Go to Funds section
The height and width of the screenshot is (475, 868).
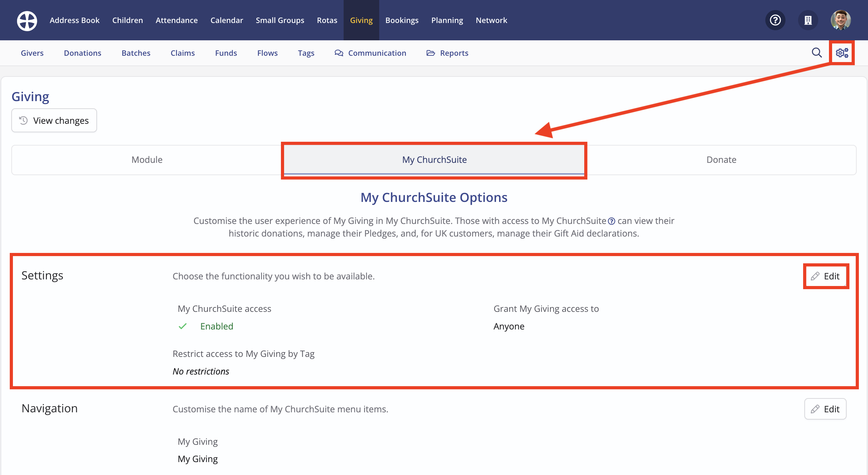[x=226, y=53]
